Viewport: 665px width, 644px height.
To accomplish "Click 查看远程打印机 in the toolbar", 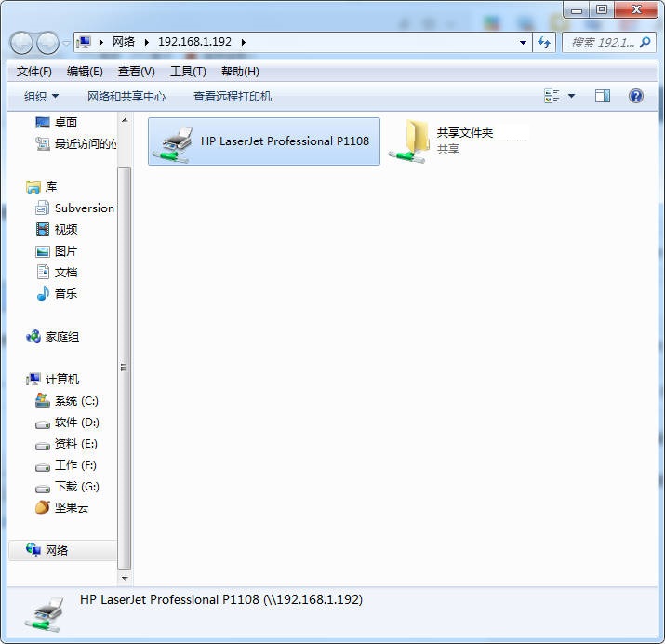I will click(233, 96).
